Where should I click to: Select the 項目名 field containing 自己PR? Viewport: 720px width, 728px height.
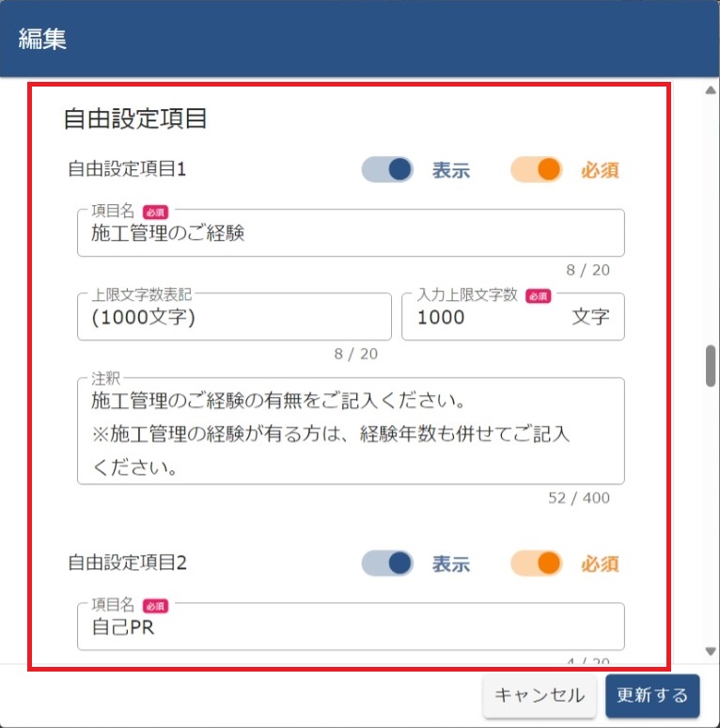351,626
